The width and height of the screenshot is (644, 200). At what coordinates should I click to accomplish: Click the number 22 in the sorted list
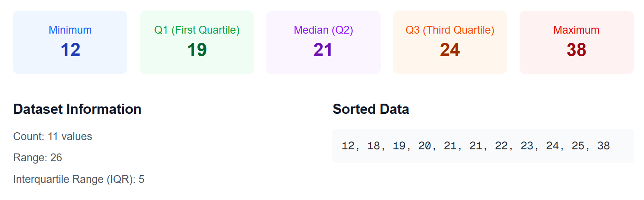click(x=501, y=146)
